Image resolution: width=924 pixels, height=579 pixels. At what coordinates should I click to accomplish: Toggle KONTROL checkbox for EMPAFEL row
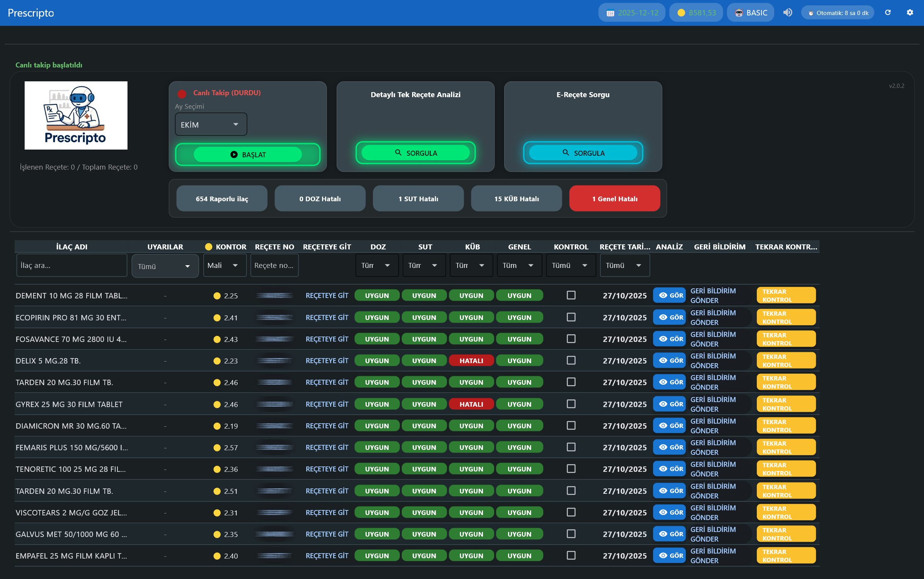coord(571,555)
